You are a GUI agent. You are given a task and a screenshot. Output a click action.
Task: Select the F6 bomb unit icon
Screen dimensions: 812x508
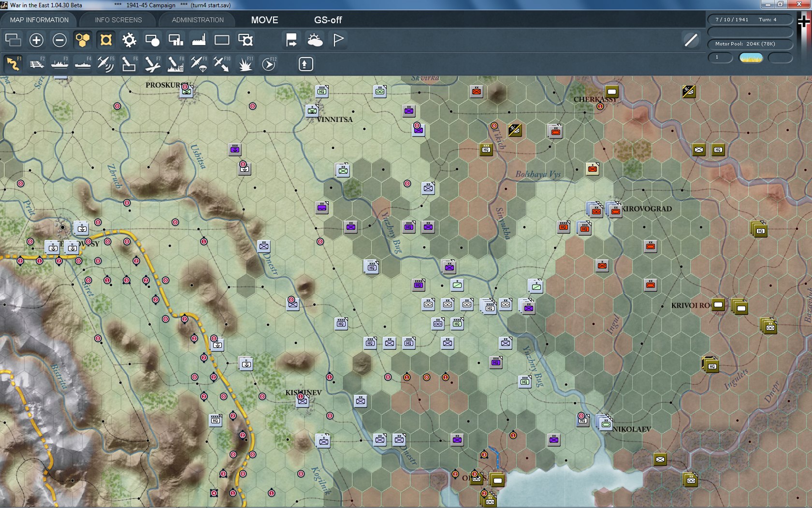tap(129, 64)
